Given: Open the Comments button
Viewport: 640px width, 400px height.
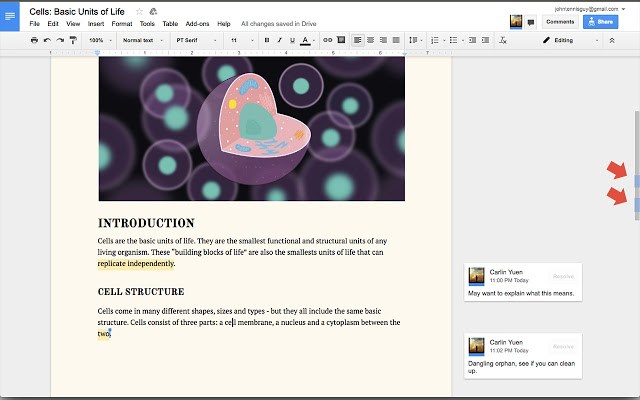Looking at the screenshot, I should pos(559,21).
